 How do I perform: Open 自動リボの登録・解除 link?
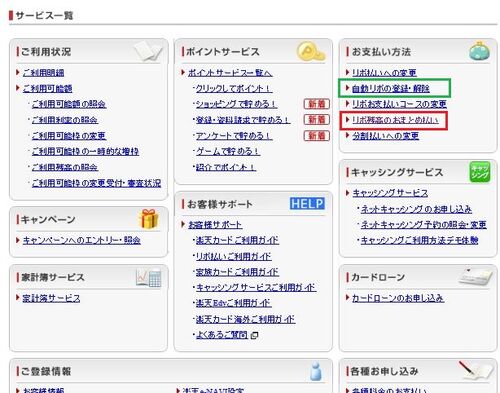(391, 88)
